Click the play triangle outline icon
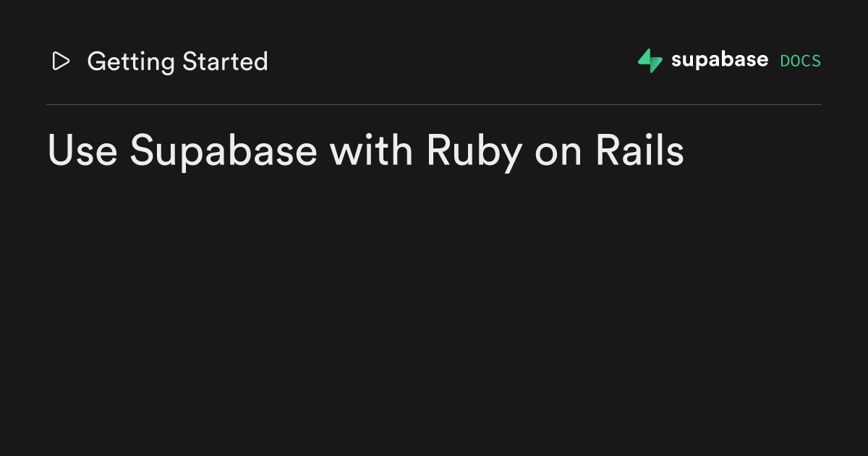The image size is (868, 456). pos(61,62)
